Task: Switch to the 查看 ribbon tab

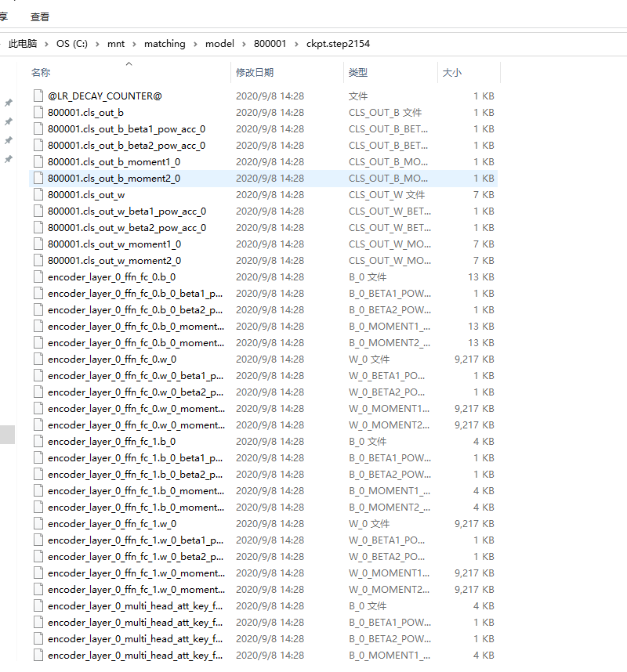Action: click(x=39, y=16)
